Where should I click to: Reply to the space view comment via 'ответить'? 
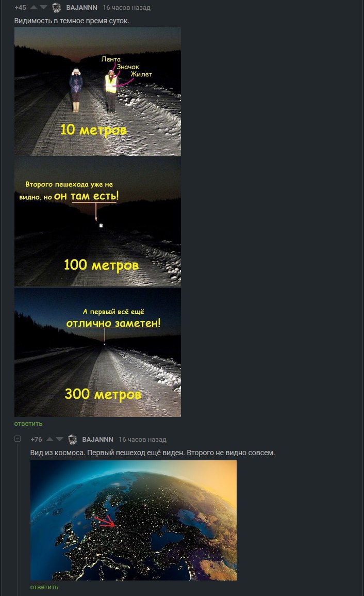[x=44, y=587]
